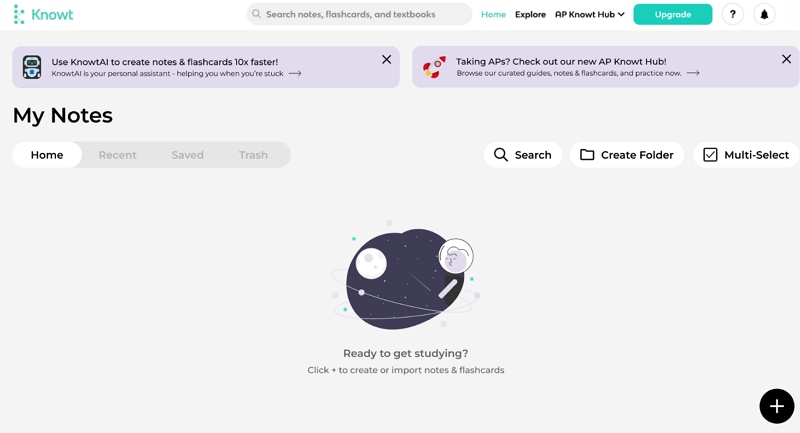Viewport: 800px width, 433px height.
Task: Open the help question mark icon
Action: (733, 14)
